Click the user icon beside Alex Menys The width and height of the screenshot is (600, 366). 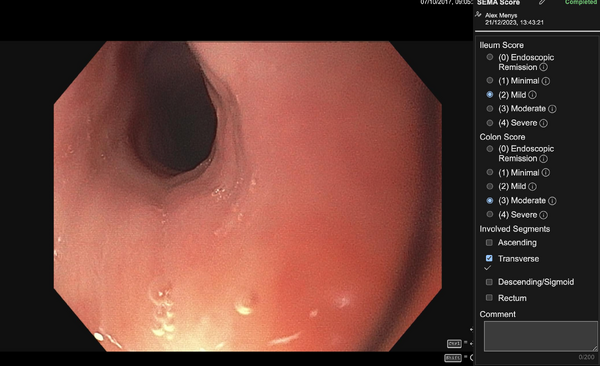coord(478,15)
